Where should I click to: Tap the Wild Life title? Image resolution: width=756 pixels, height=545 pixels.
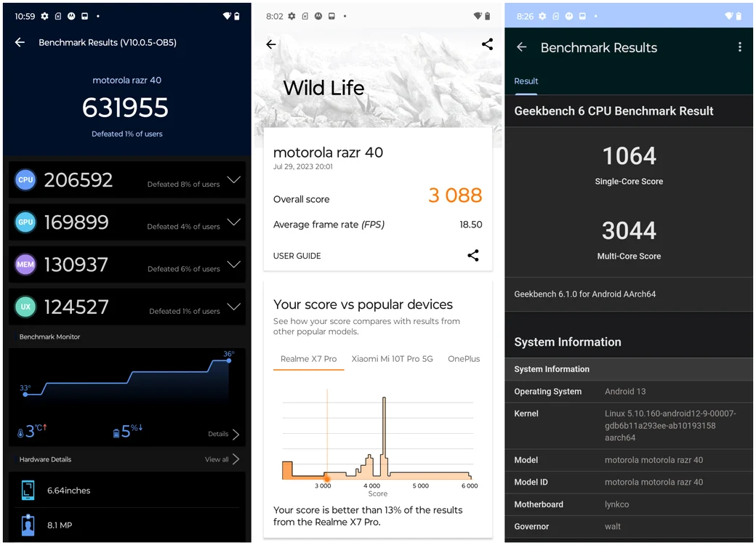[323, 88]
